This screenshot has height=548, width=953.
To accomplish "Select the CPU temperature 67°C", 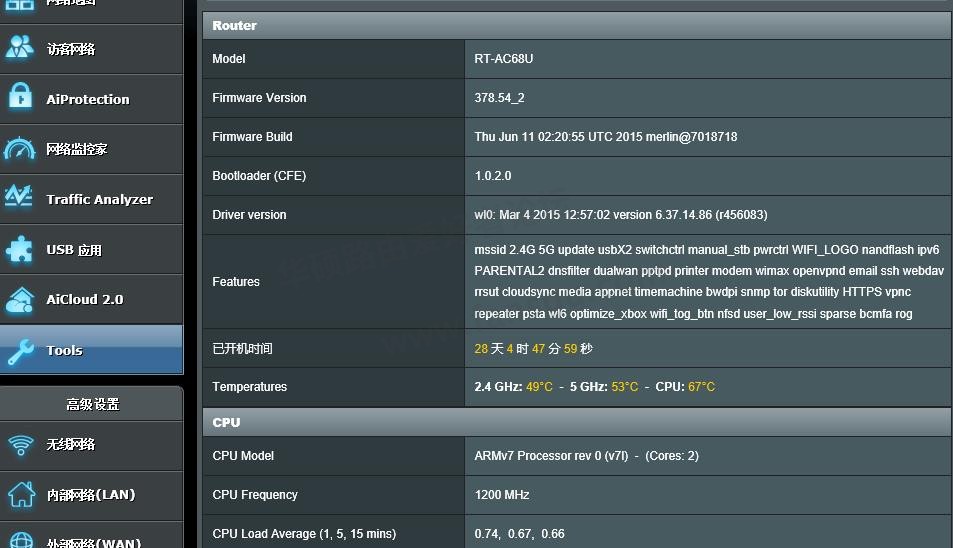I will coord(701,387).
